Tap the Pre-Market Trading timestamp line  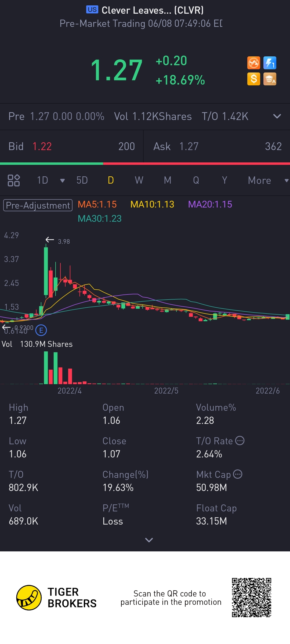point(141,24)
